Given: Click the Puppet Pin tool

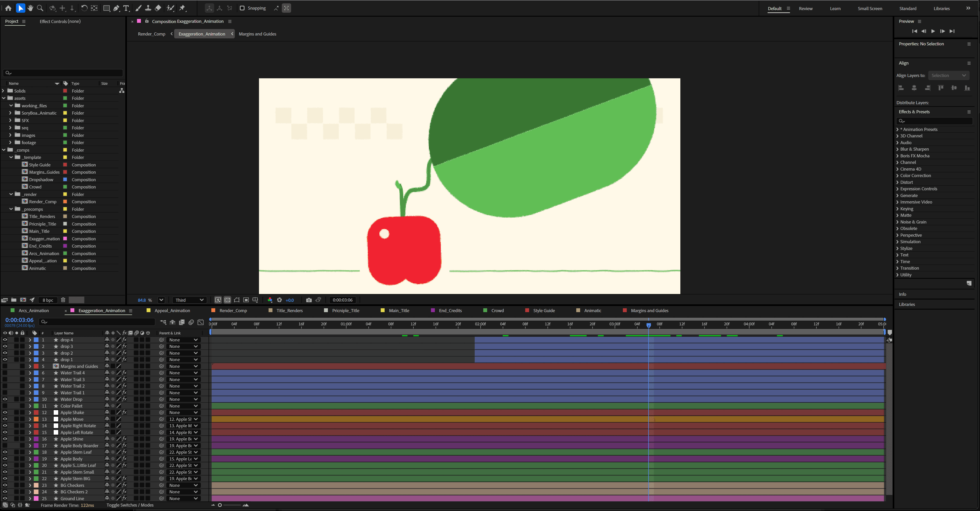Looking at the screenshot, I should click(183, 8).
